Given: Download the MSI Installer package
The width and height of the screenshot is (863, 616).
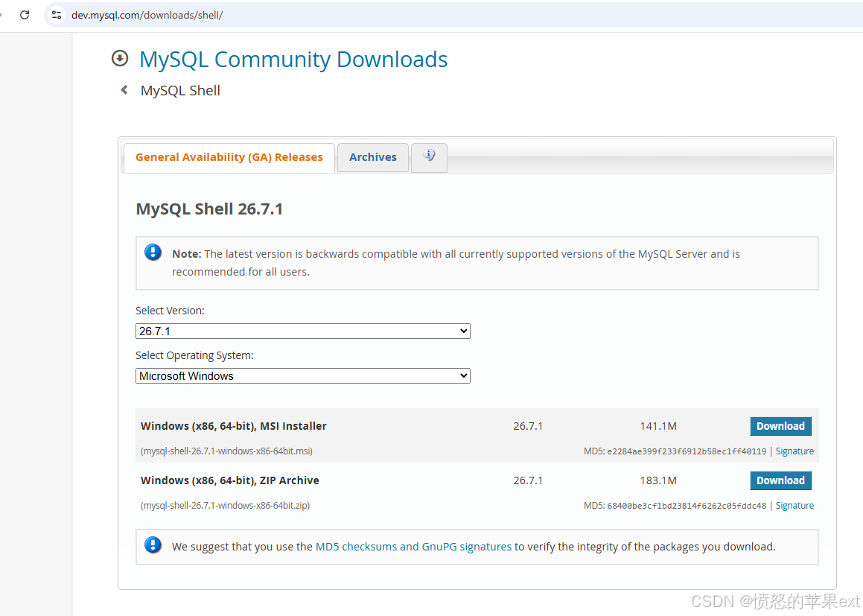Looking at the screenshot, I should (x=780, y=426).
